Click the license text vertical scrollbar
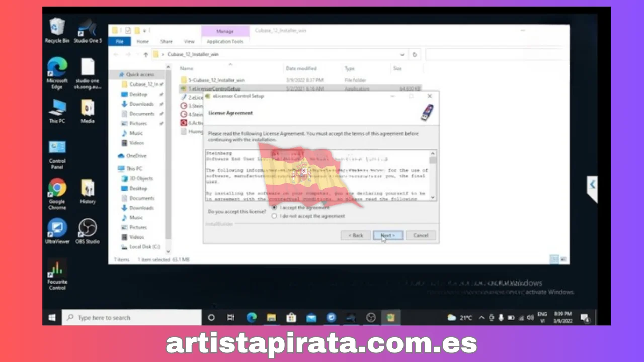This screenshot has width=644, height=362. [x=433, y=175]
